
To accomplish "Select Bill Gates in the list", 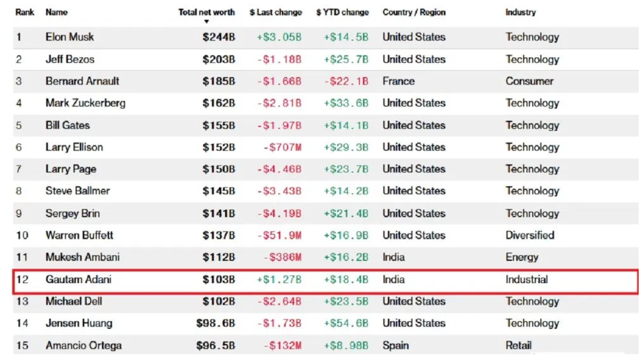I will 68,125.
